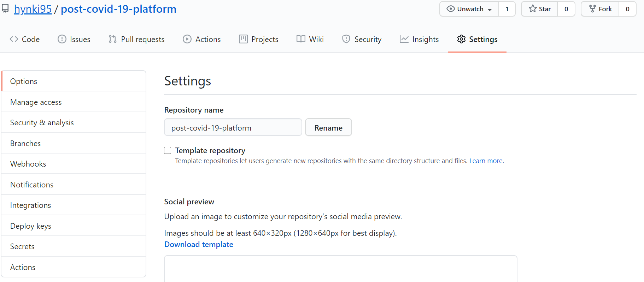The height and width of the screenshot is (282, 644).
Task: Click the Rename button
Action: [328, 127]
